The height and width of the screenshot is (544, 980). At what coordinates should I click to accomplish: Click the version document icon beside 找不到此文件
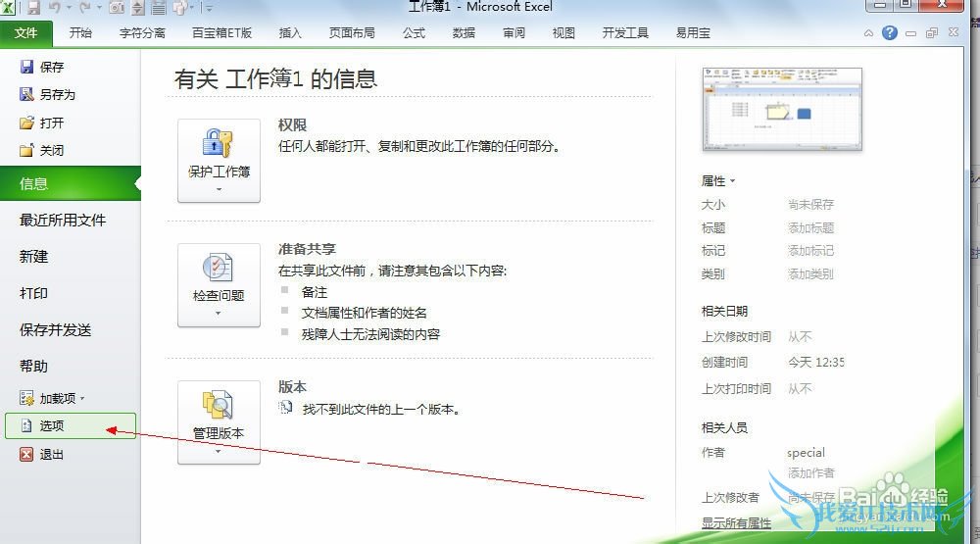click(285, 409)
